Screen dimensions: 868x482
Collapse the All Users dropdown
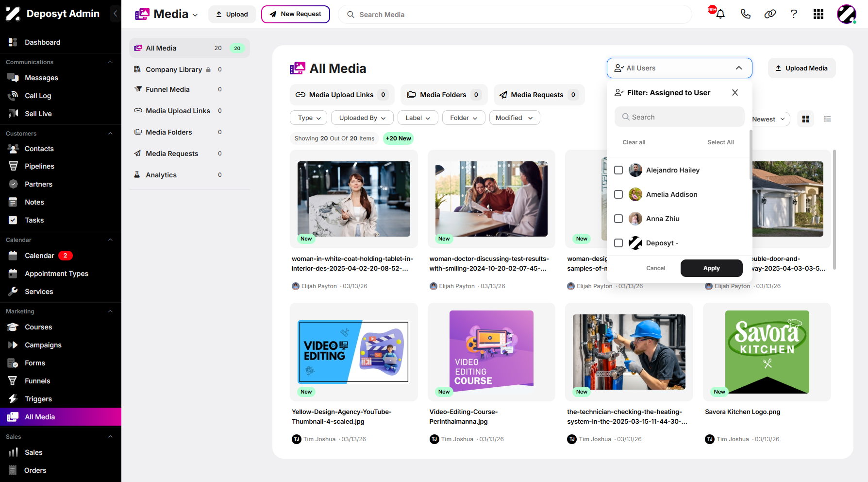tap(679, 68)
